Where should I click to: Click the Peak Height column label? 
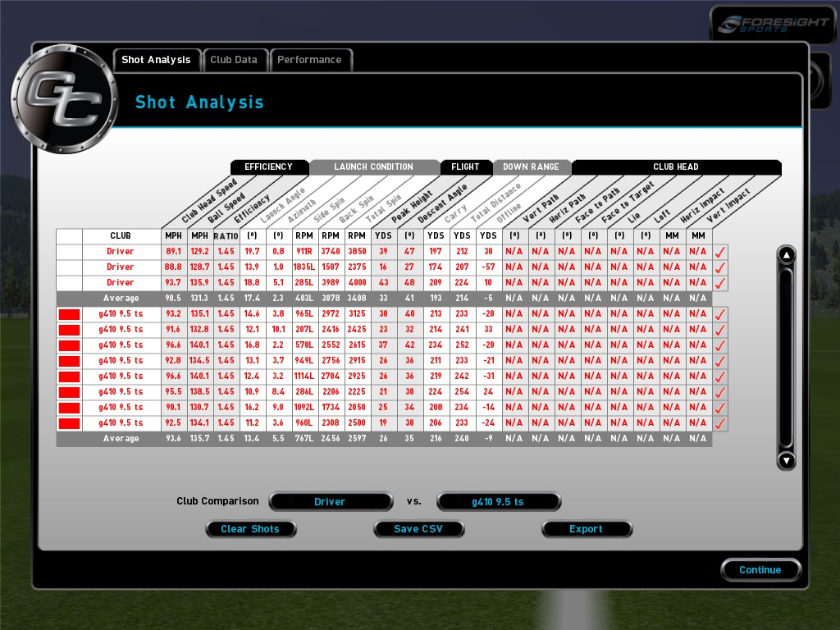[x=412, y=207]
